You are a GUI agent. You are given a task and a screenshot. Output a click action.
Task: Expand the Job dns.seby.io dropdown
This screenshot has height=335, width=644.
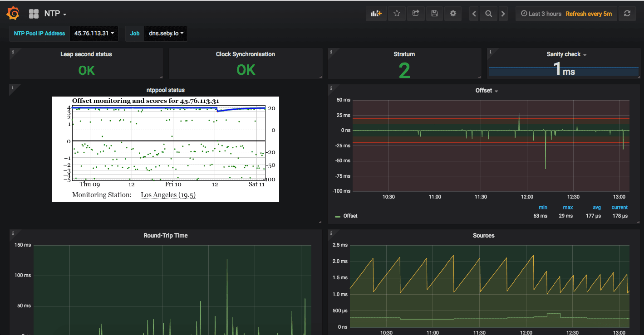(x=166, y=34)
